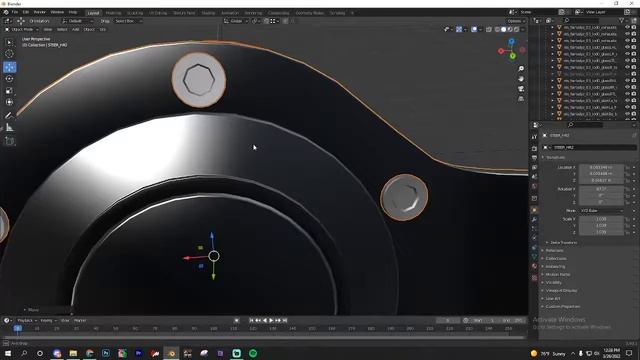Toggle auto keying record button in timeline
This screenshot has height=360, width=640.
pos(236,320)
